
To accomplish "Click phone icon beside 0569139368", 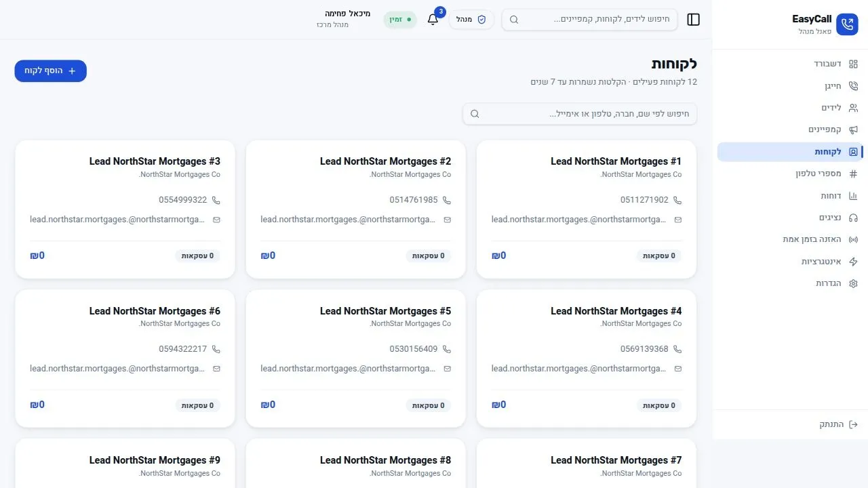I will [677, 349].
